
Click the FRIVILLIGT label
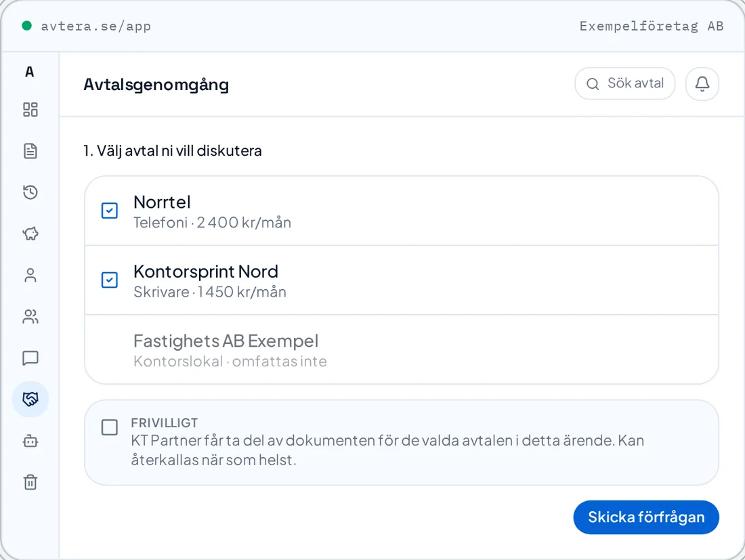pyautogui.click(x=165, y=423)
